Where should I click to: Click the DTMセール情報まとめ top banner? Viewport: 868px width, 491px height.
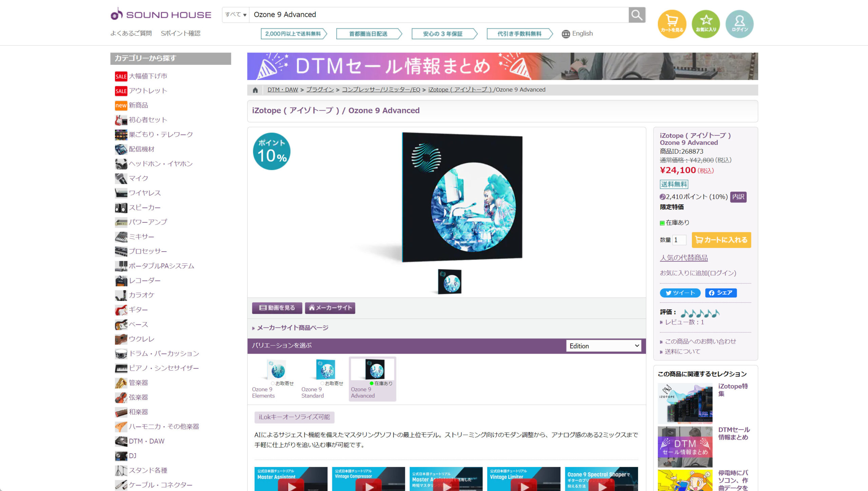coord(502,66)
